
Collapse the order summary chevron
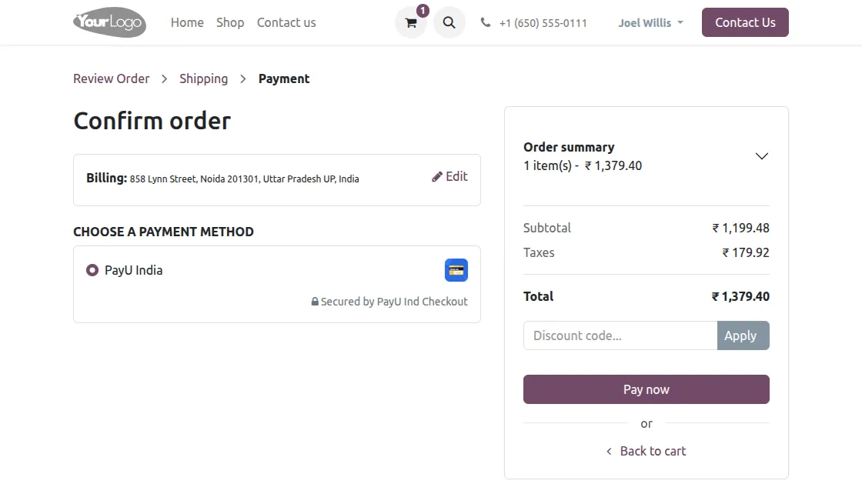pos(761,155)
